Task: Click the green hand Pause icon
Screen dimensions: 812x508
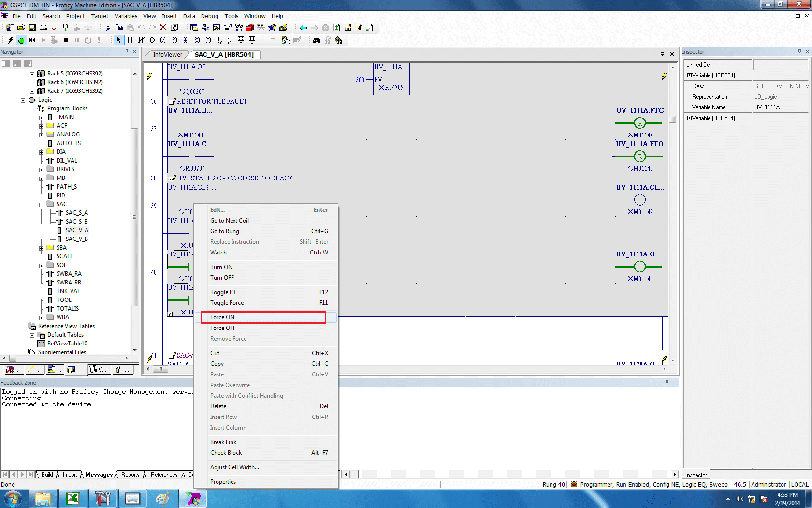Action: click(x=20, y=40)
